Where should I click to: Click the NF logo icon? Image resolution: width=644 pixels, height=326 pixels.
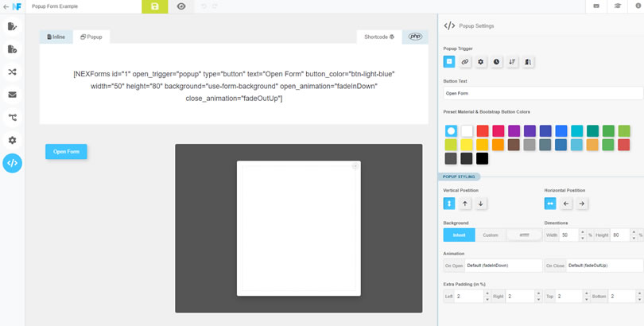click(x=17, y=6)
